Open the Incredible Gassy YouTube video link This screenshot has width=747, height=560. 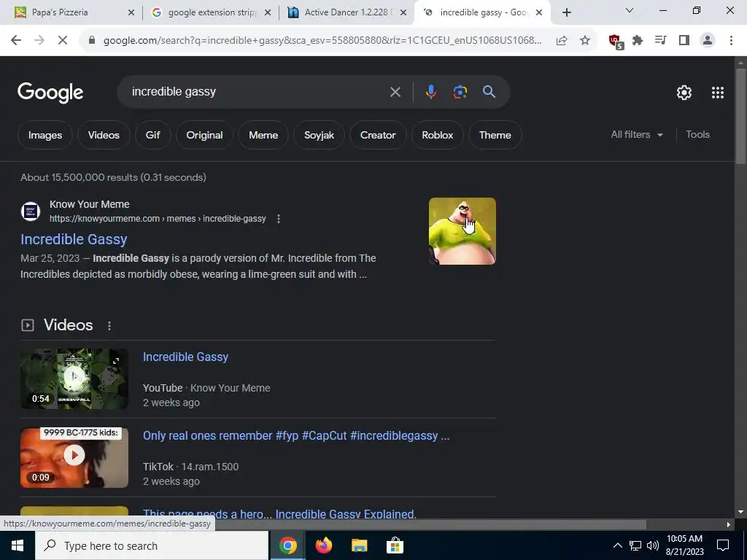pyautogui.click(x=185, y=357)
